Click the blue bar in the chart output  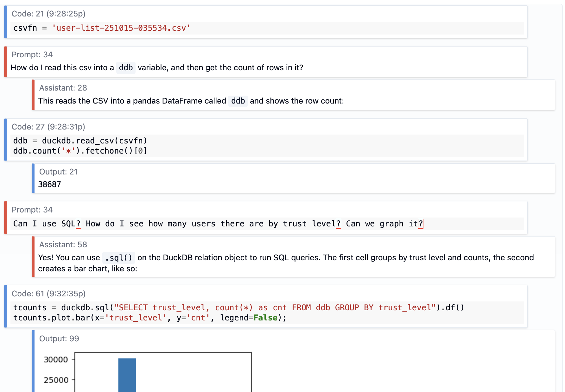(127, 375)
